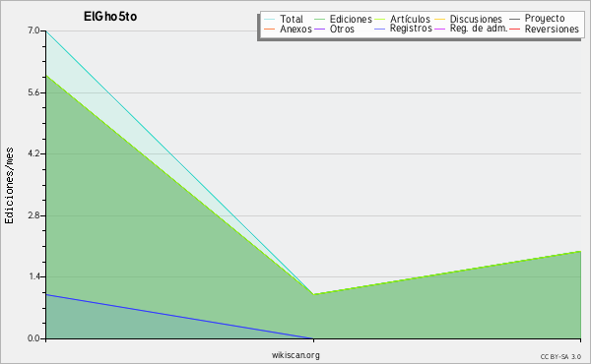Click the 'Artículos' legend label

(410, 19)
